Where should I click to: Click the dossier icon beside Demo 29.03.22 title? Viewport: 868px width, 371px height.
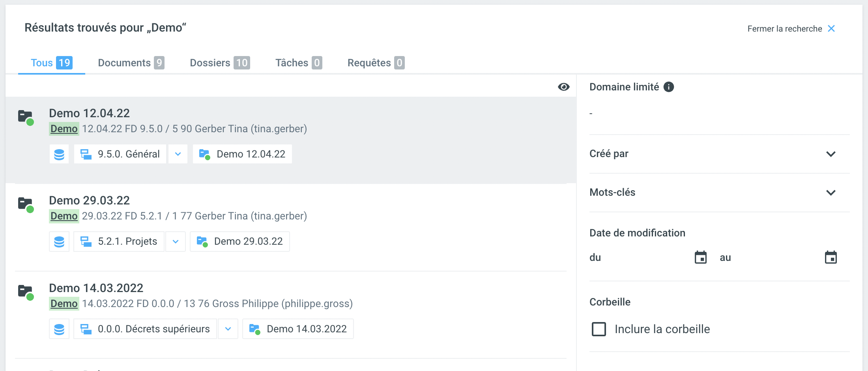tap(26, 204)
